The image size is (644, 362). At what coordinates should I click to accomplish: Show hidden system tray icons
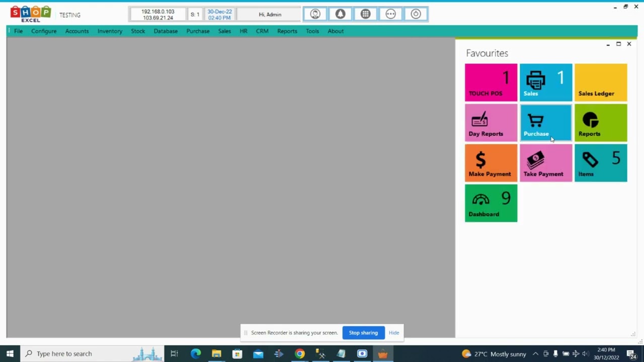pos(535,353)
